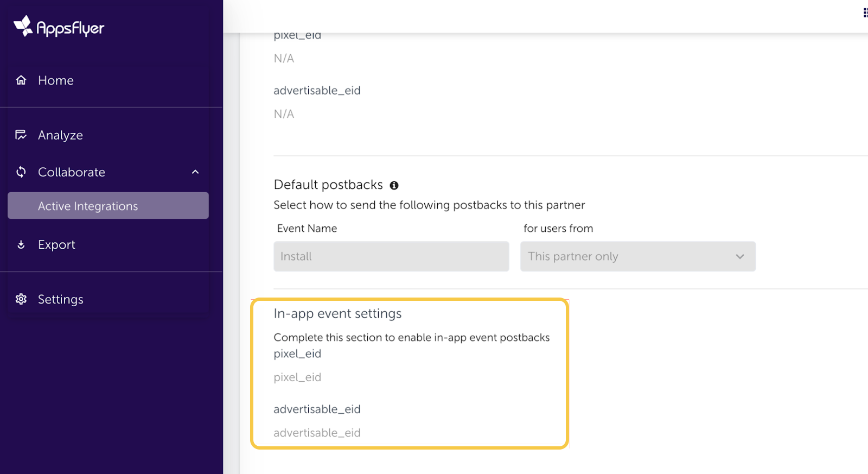Open the apps grid icon at top right
Viewport: 868px width, 474px height.
click(x=865, y=12)
